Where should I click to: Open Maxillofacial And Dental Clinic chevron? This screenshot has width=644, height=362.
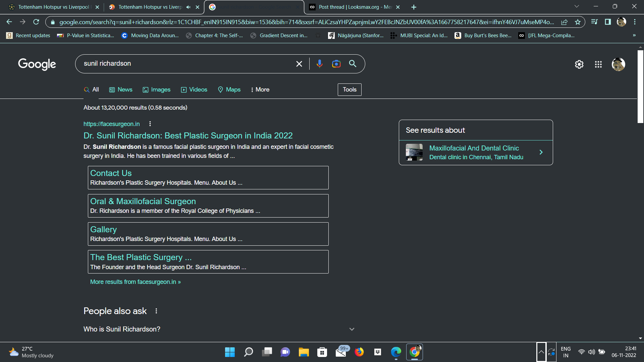541,152
